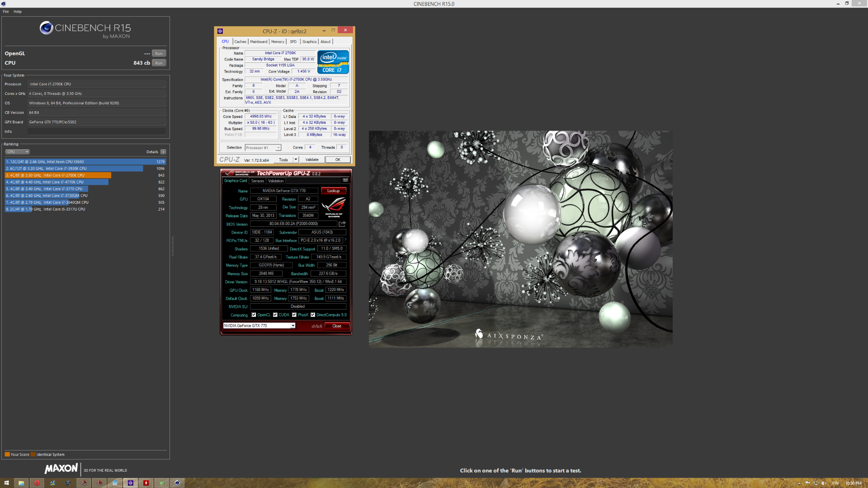Open Windows Start button
This screenshot has width=868, height=488.
point(6,483)
